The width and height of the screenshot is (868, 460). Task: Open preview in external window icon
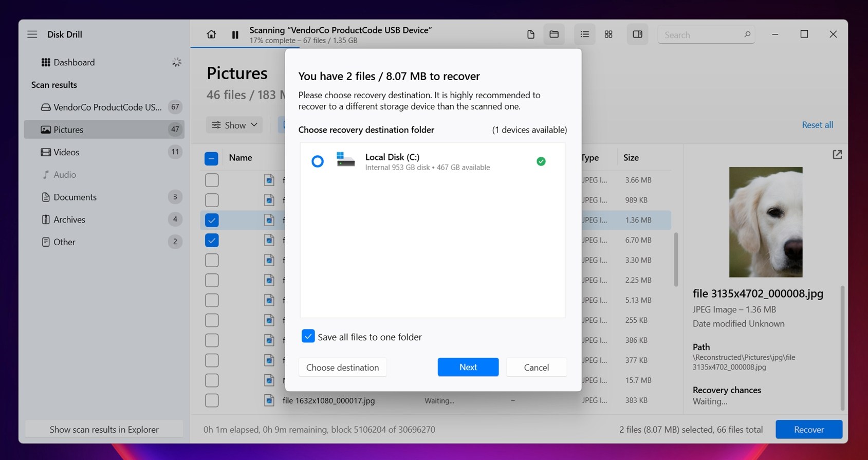point(837,155)
